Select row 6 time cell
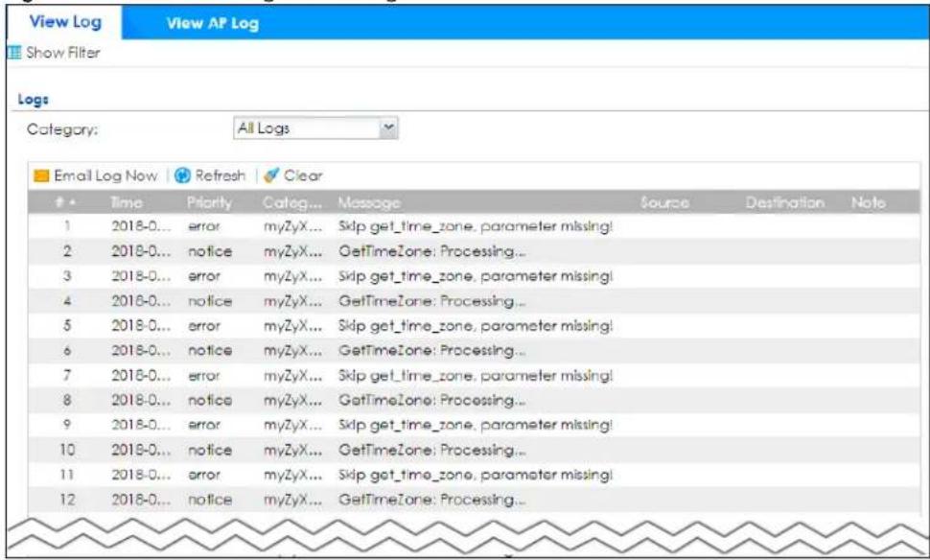Screen dimensions: 930x560 pos(141,350)
